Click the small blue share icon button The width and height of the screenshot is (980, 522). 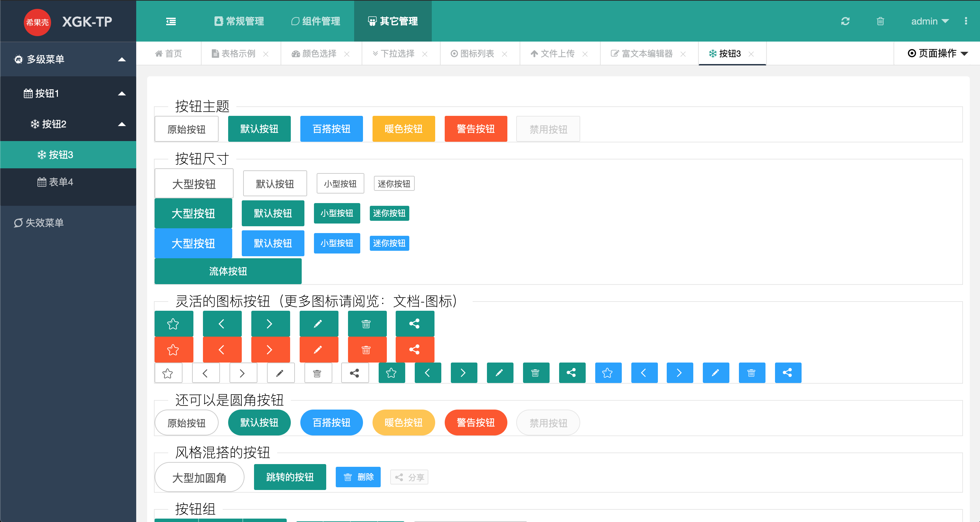point(788,373)
